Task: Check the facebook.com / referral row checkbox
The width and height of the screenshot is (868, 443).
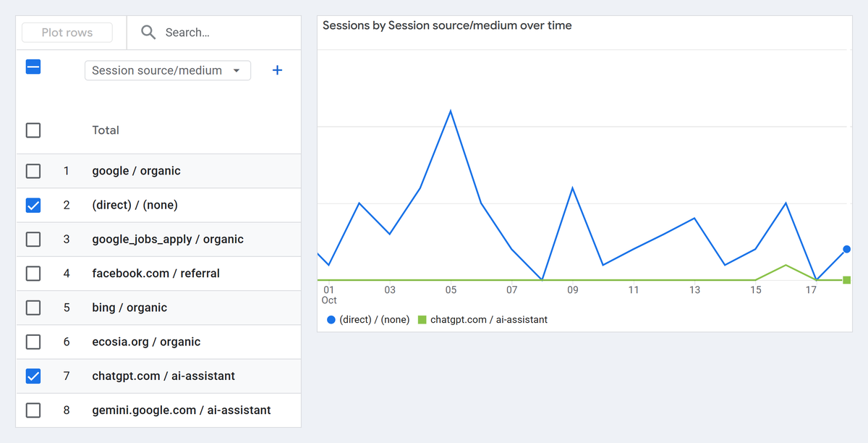Action: (33, 274)
